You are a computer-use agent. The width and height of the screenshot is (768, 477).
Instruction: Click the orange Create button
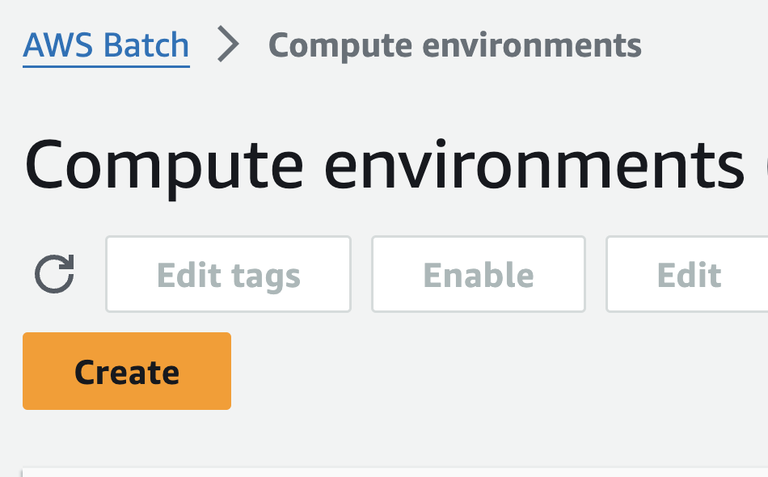127,372
